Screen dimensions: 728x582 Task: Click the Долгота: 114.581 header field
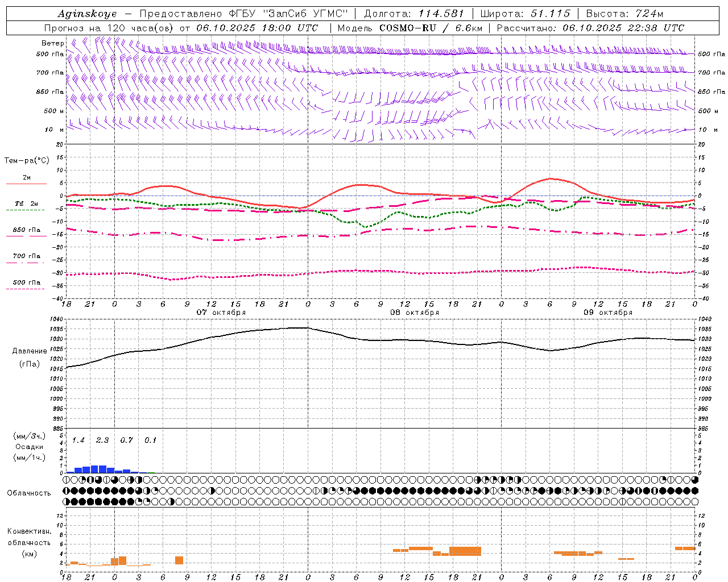(x=413, y=14)
